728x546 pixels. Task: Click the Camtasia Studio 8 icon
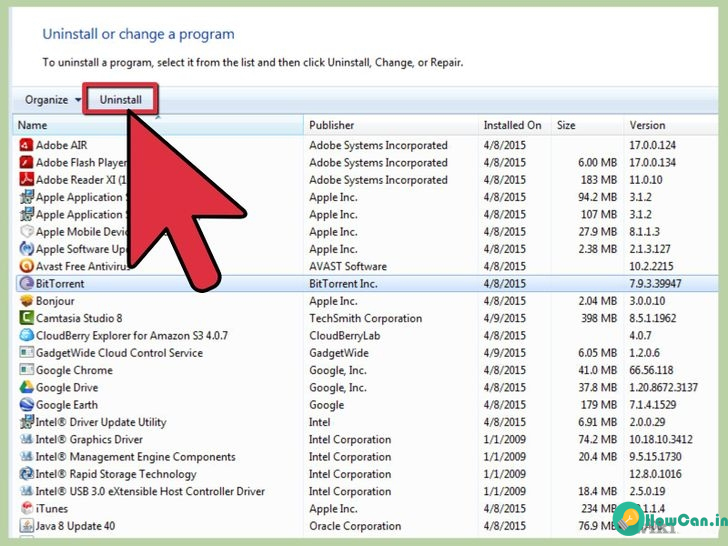26,318
